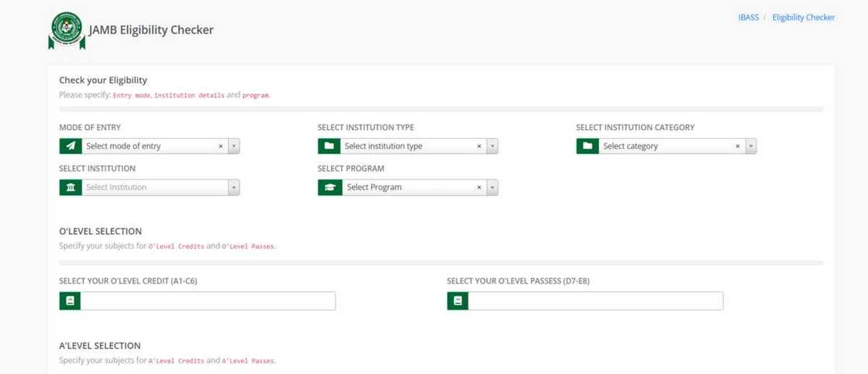The image size is (868, 374).
Task: Clear the institution type selection with the x
Action: [479, 146]
